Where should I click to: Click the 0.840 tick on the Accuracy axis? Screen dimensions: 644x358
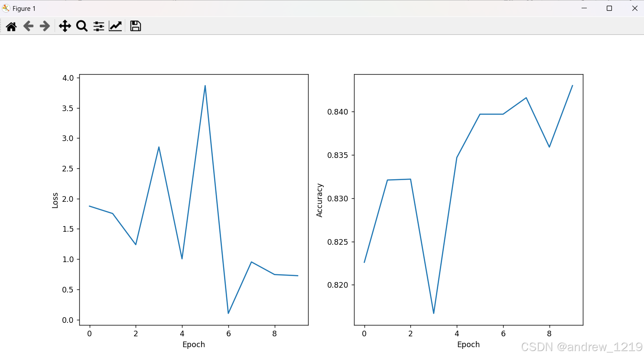(x=338, y=112)
